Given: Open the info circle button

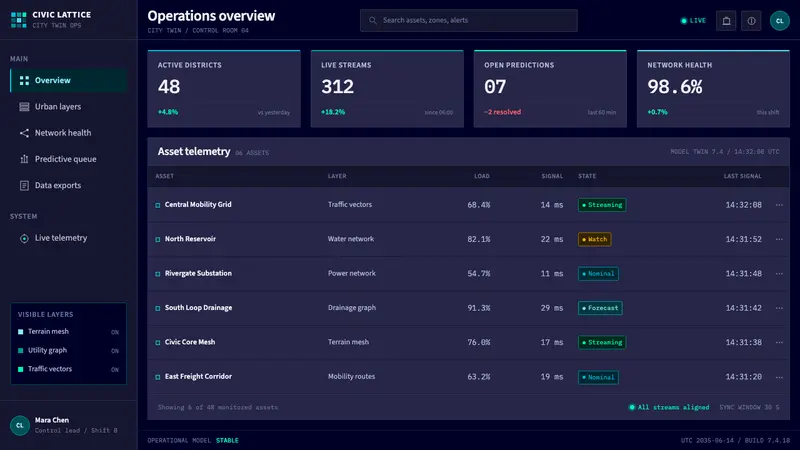Looking at the screenshot, I should coord(751,21).
